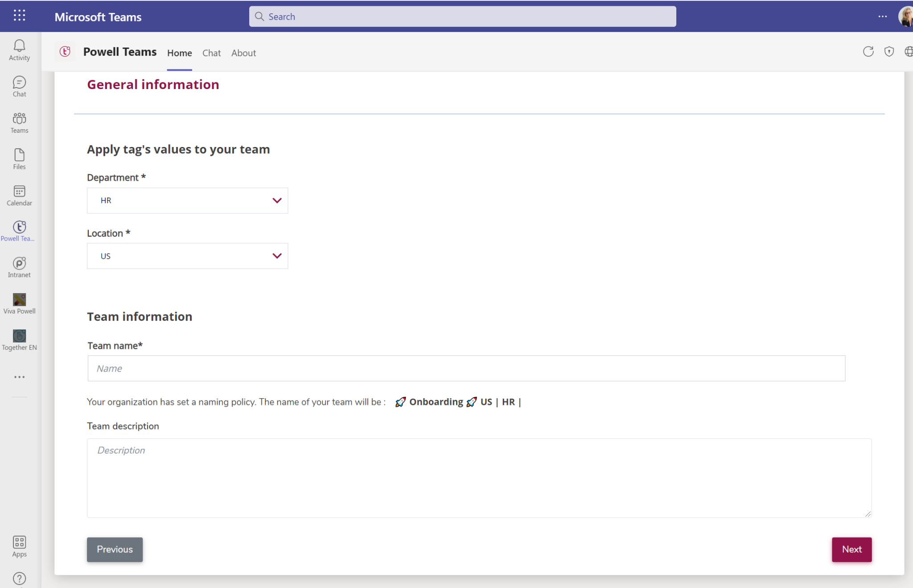The width and height of the screenshot is (913, 588).
Task: Open the more apps ellipsis in sidebar
Action: 19,377
